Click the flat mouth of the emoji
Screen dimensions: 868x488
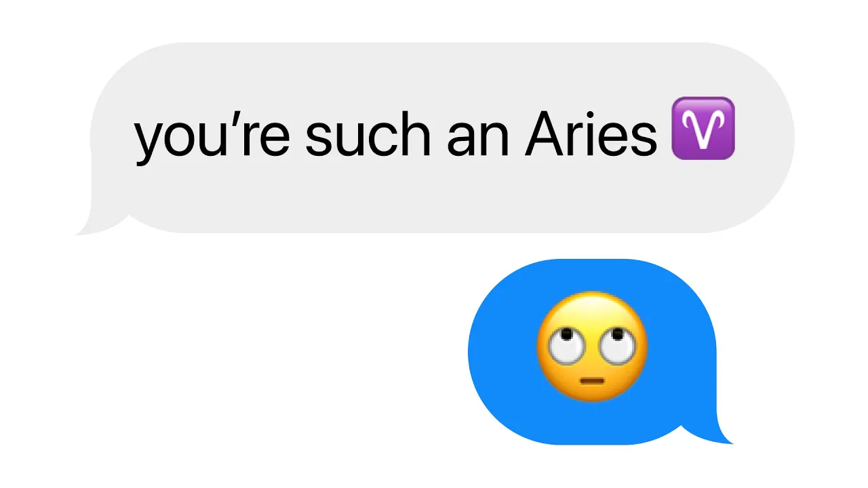click(x=592, y=381)
